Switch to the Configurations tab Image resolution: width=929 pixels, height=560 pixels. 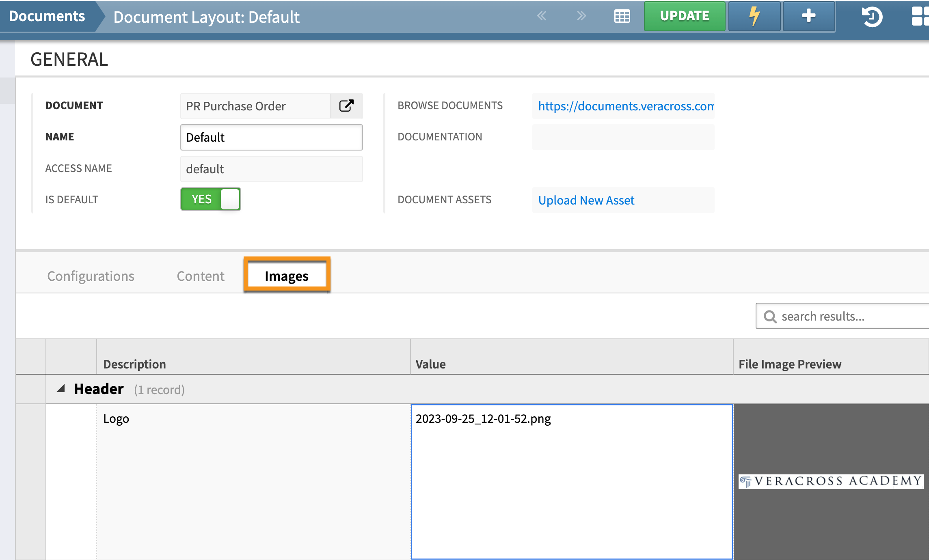click(x=91, y=276)
